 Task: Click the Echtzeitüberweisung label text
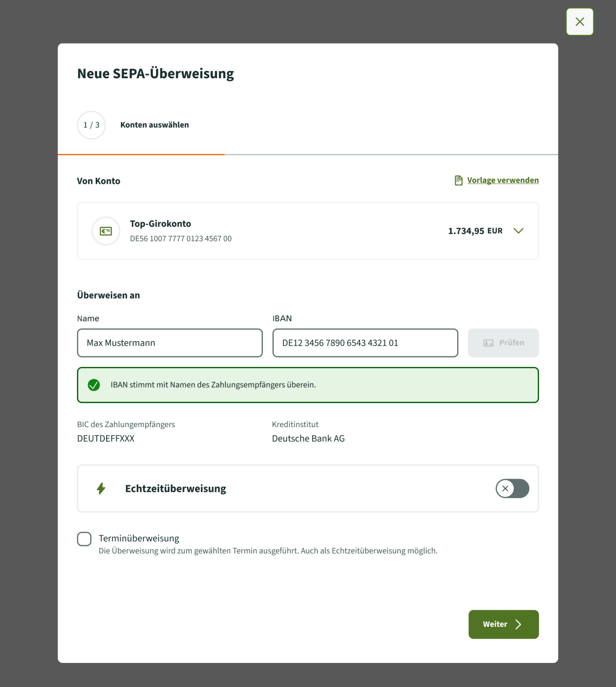(x=176, y=489)
